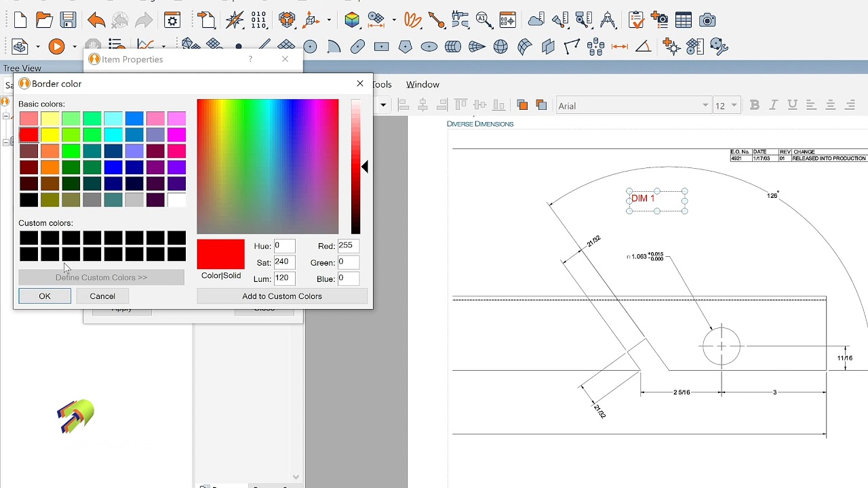Open the options window gear icon
The height and width of the screenshot is (488, 868).
(x=172, y=20)
